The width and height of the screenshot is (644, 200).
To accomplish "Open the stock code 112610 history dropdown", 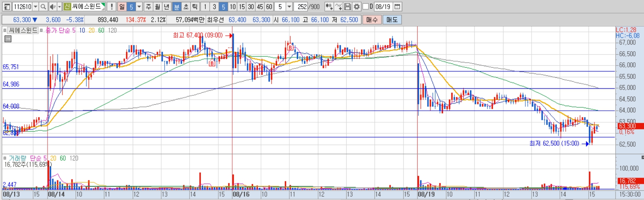I will [36, 7].
